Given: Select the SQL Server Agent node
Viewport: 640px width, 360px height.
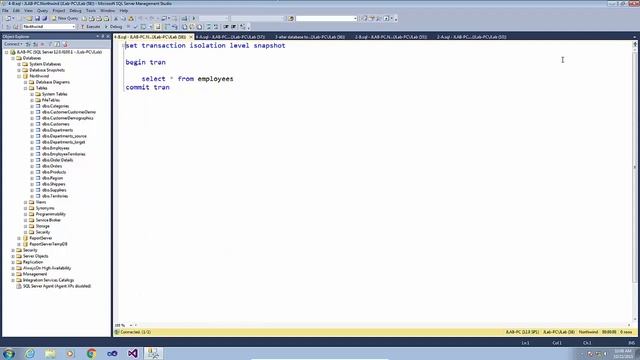Looking at the screenshot, I should (x=57, y=286).
